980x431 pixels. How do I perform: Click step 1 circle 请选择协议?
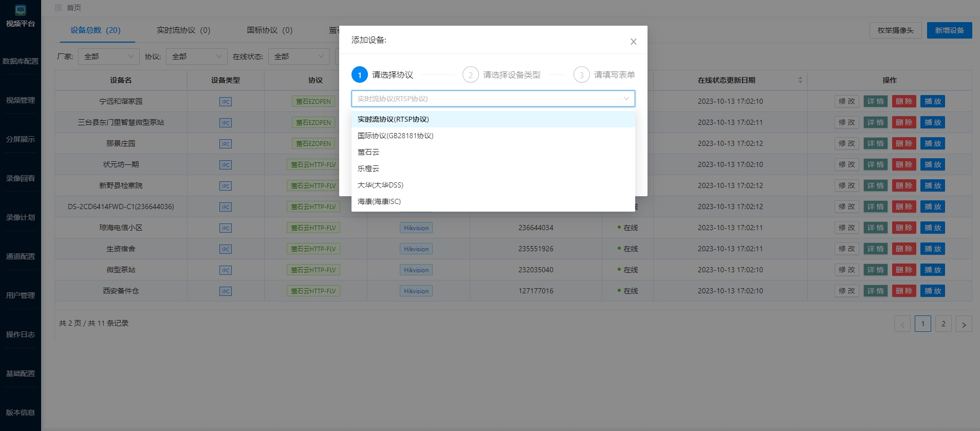click(x=360, y=75)
